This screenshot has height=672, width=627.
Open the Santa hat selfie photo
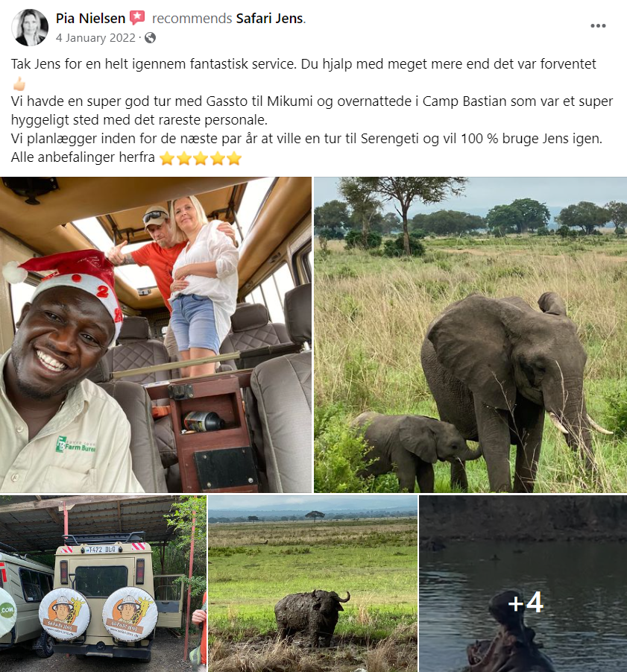click(156, 334)
